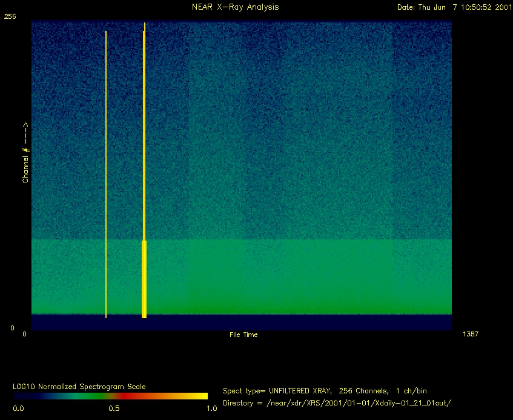Screen dimensions: 513x420
Task: Click the 1.0 color scale label
Action: pyautogui.click(x=211, y=409)
